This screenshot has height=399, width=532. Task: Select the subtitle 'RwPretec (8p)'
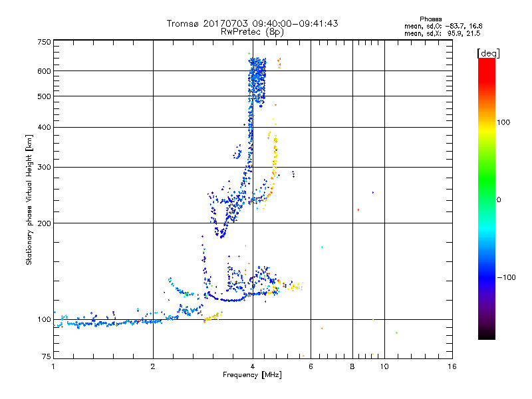pyautogui.click(x=252, y=32)
